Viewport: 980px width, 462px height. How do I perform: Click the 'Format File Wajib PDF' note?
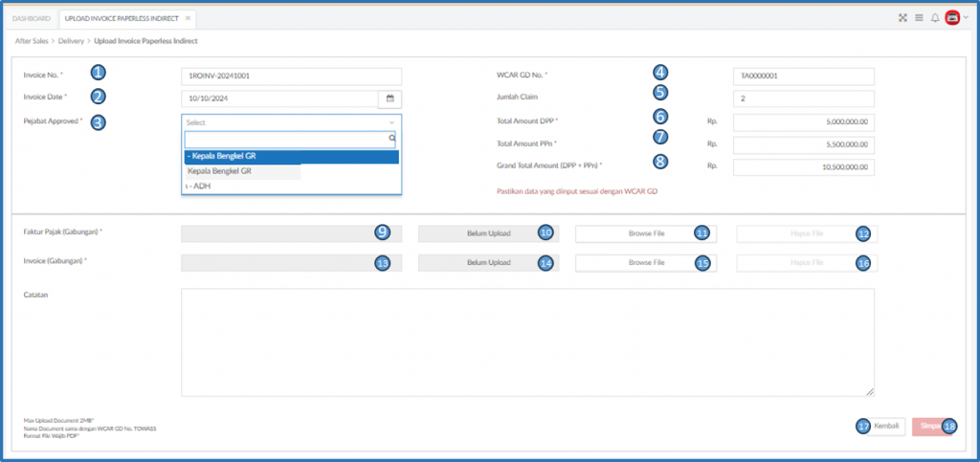tap(50, 435)
